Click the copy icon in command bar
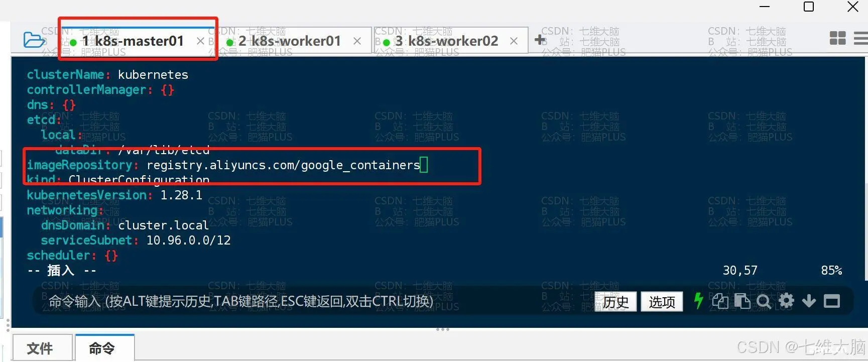Image resolution: width=868 pixels, height=362 pixels. click(x=720, y=301)
